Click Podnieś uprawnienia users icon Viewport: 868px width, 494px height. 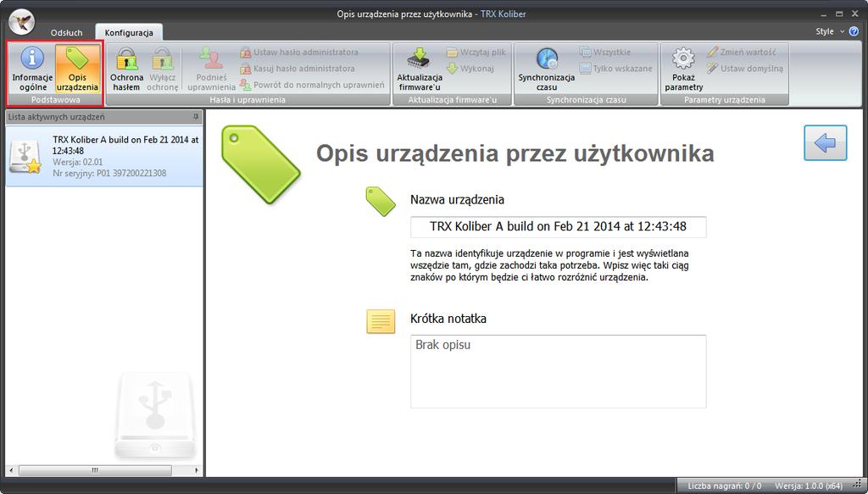tap(211, 69)
